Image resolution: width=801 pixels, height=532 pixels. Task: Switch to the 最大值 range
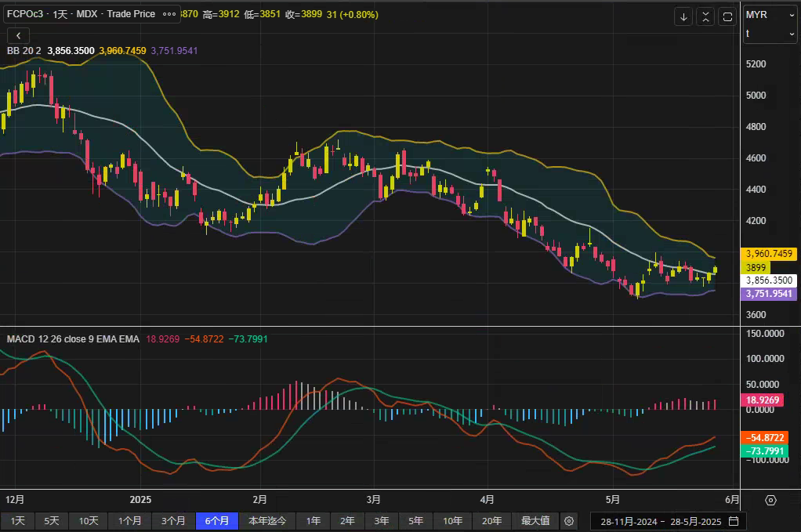pos(535,521)
